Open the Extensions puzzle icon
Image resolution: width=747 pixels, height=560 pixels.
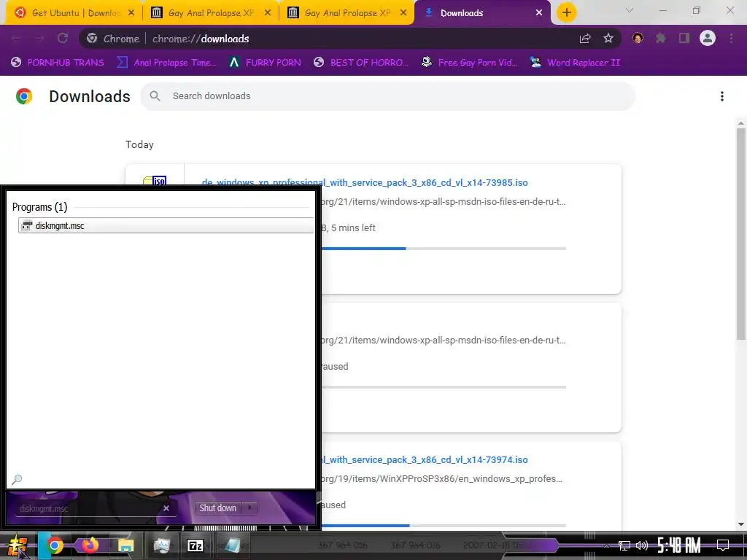click(x=660, y=39)
